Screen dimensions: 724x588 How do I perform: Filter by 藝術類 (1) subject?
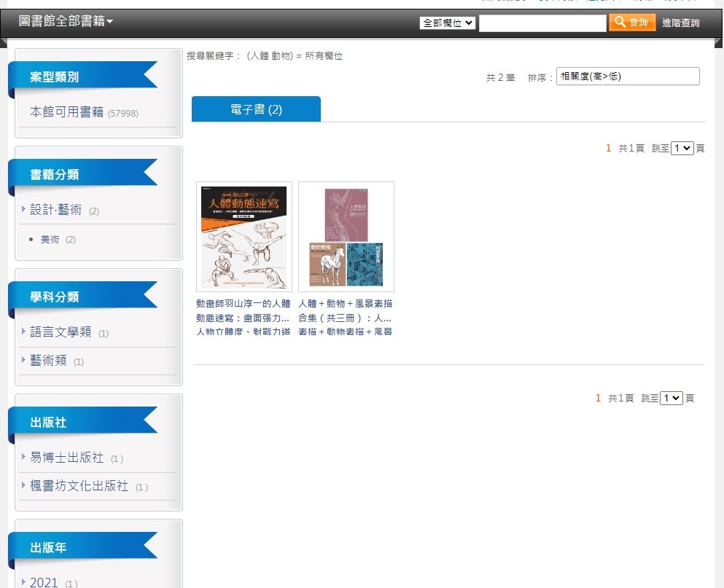pos(57,361)
